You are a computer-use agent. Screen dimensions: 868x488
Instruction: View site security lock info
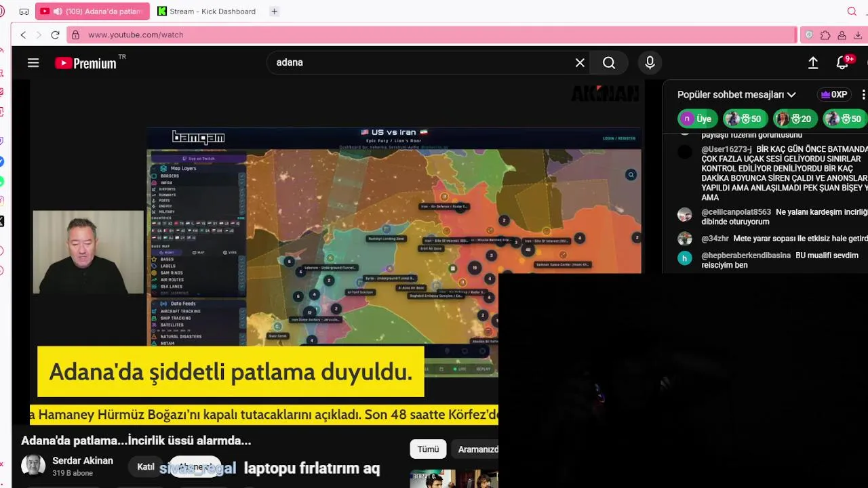[x=76, y=35]
